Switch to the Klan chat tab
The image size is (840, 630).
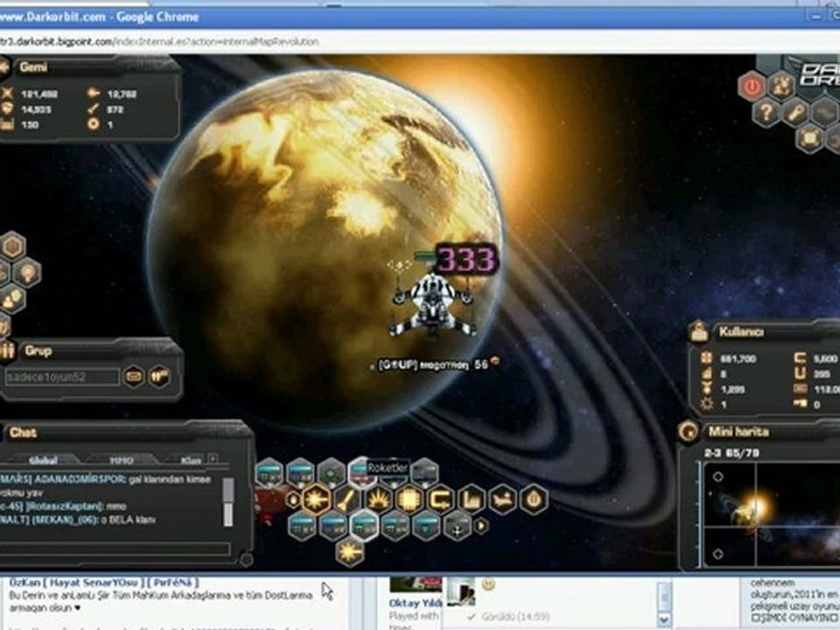tap(191, 460)
